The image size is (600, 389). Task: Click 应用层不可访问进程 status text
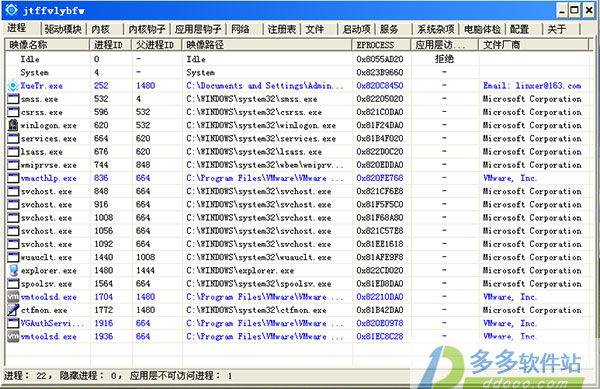click(x=181, y=376)
